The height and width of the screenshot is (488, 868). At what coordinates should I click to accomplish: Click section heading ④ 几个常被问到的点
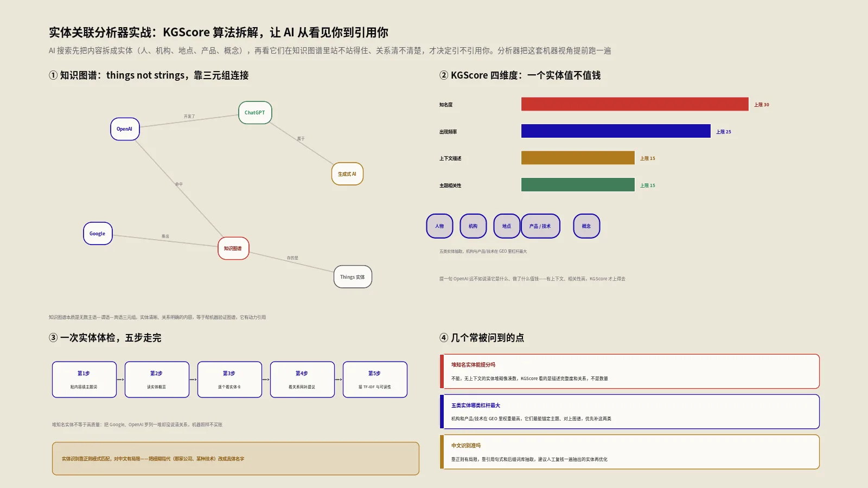coord(482,338)
